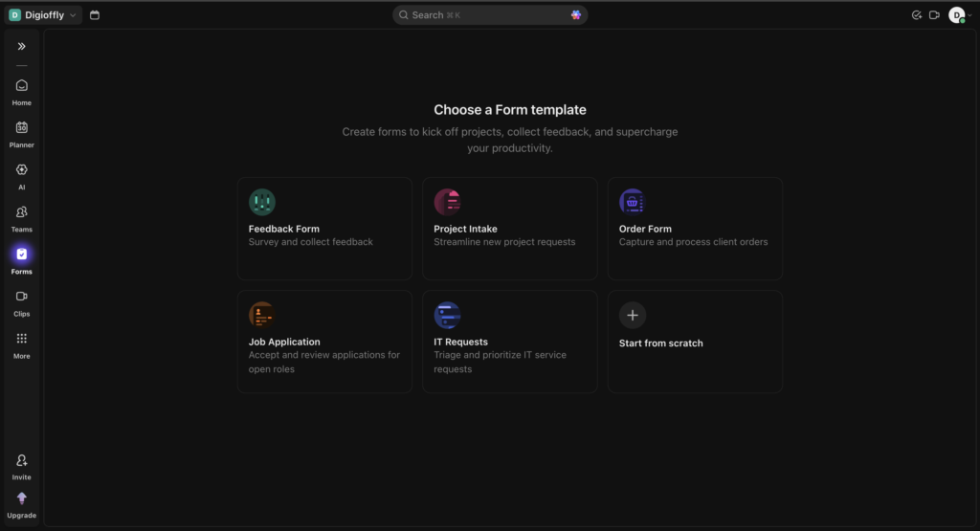
Task: Open More apps grid in sidebar
Action: [x=21, y=345]
